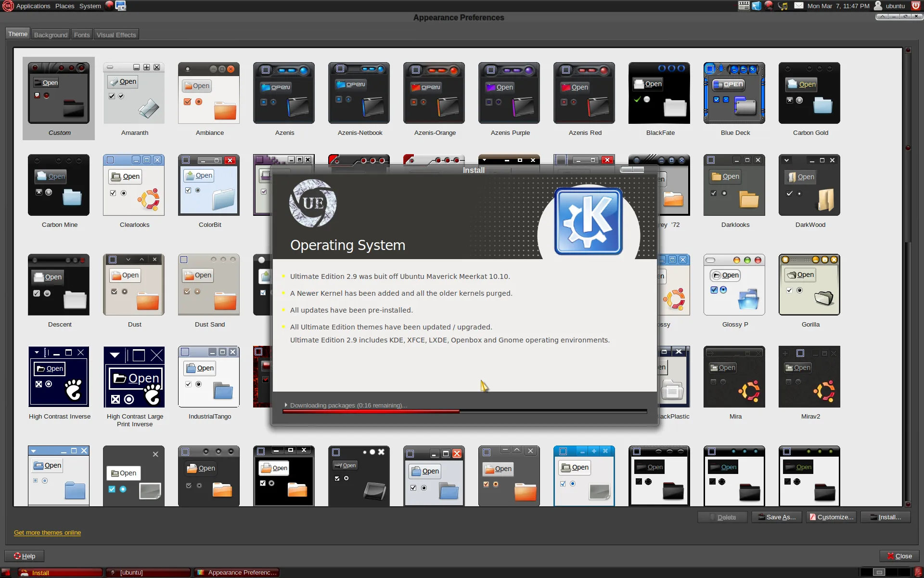Image resolution: width=924 pixels, height=578 pixels.
Task: Click the download progress bar in the Install dialog
Action: pos(464,412)
